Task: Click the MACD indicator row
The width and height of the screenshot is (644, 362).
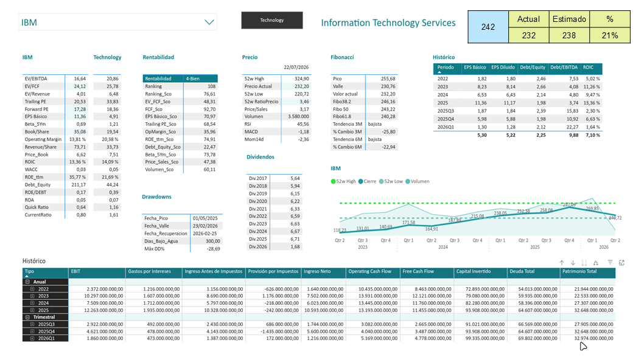Action: point(276,132)
